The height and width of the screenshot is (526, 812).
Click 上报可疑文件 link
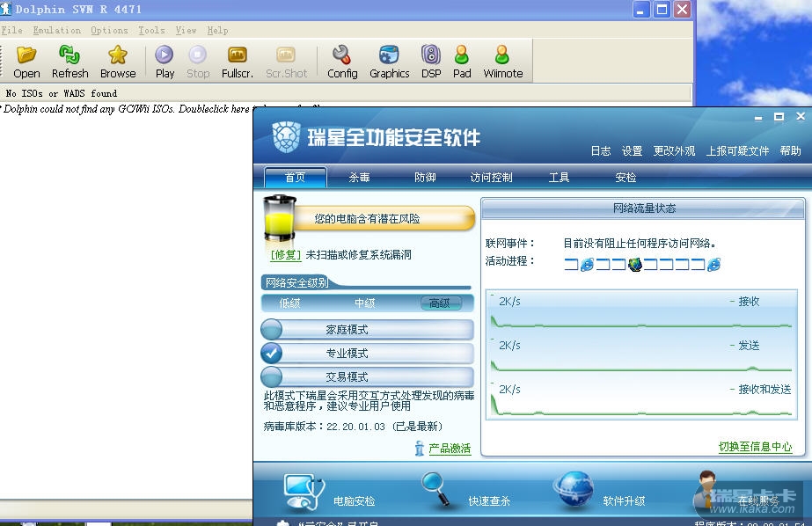[737, 150]
